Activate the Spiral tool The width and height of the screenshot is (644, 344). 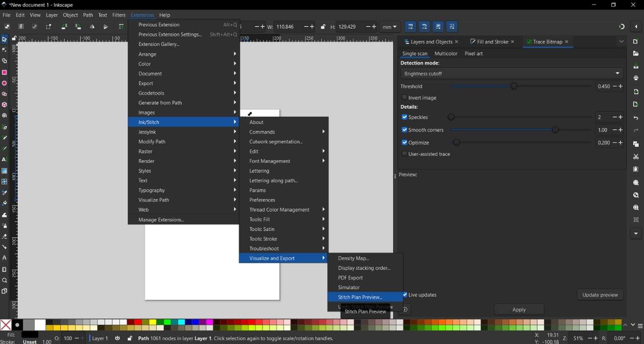5,116
